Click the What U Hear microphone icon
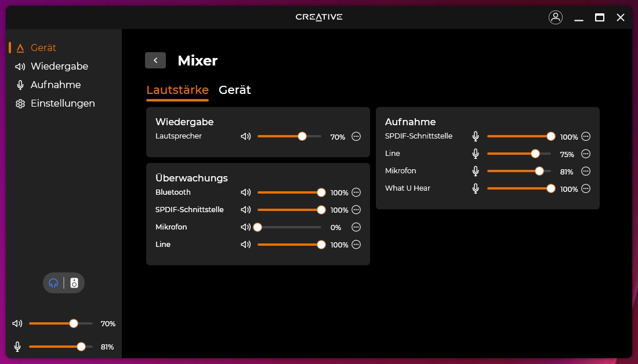 click(x=475, y=188)
